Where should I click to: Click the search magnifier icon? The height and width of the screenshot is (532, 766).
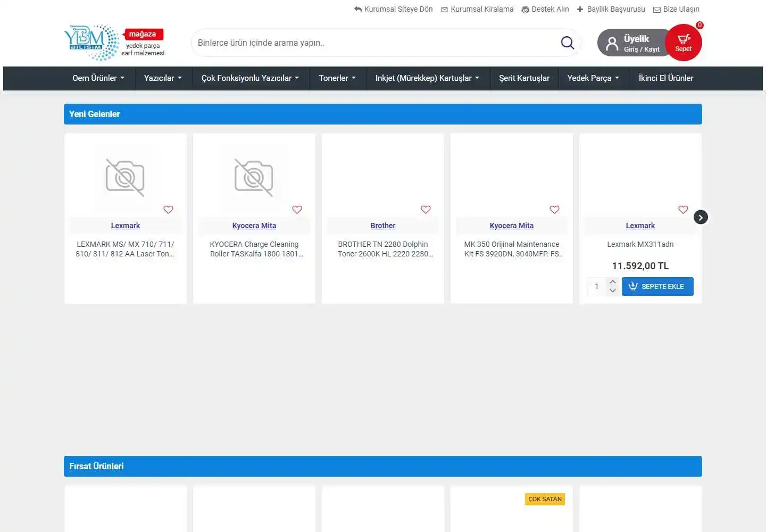point(568,43)
